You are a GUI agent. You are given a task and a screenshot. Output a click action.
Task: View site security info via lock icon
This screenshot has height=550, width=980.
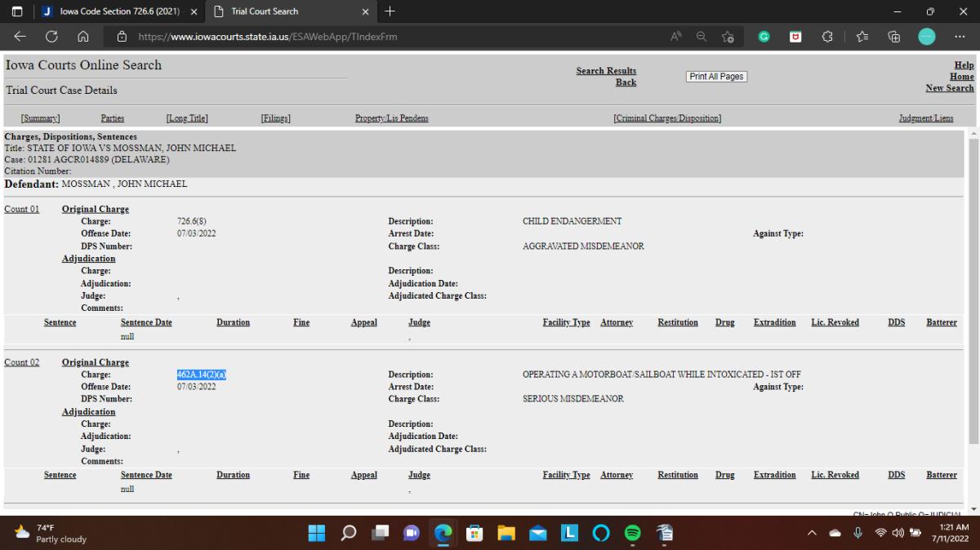122,37
